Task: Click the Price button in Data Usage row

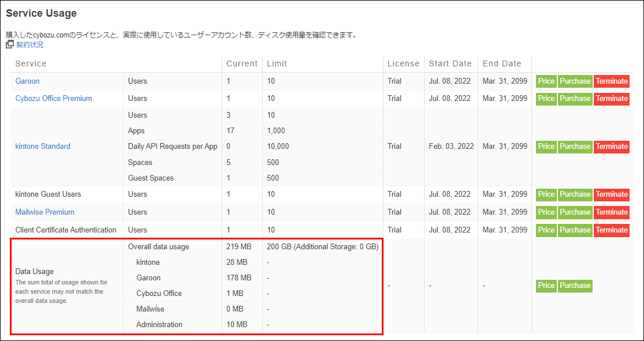Action: click(x=546, y=285)
